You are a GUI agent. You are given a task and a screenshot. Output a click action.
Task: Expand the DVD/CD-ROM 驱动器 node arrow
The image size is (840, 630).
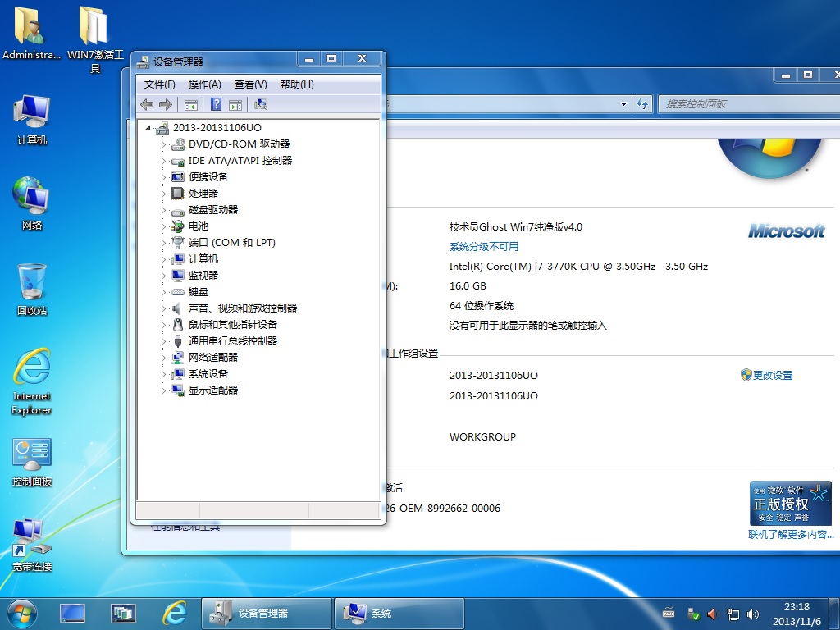point(163,144)
